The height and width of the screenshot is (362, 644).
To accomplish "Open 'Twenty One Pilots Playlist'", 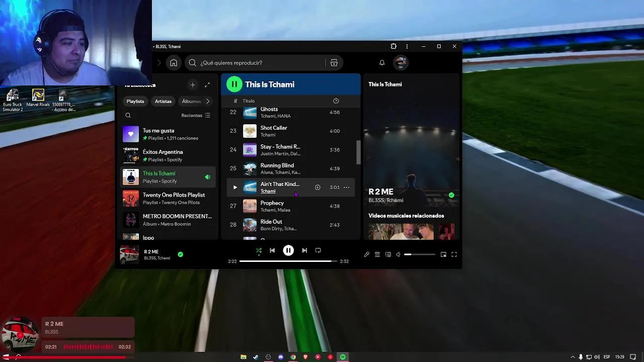I will pos(169,199).
